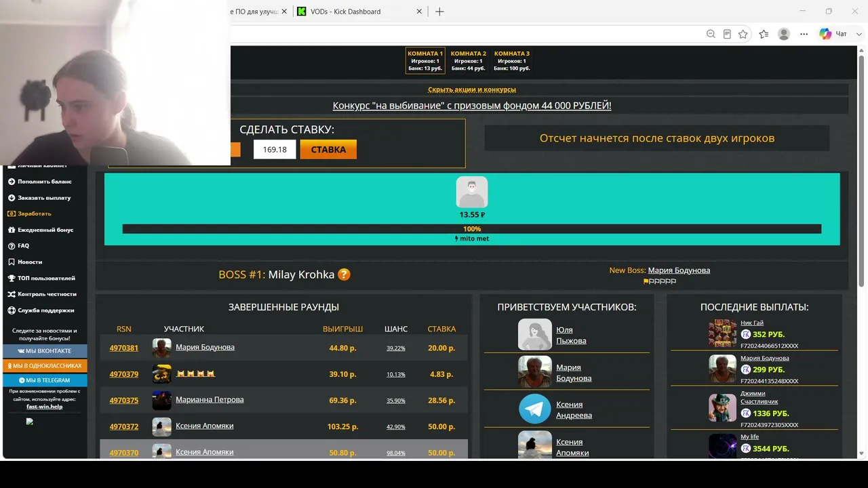The image size is (868, 488).
Task: Click the Kick logo on the VODs tab
Action: (x=302, y=12)
